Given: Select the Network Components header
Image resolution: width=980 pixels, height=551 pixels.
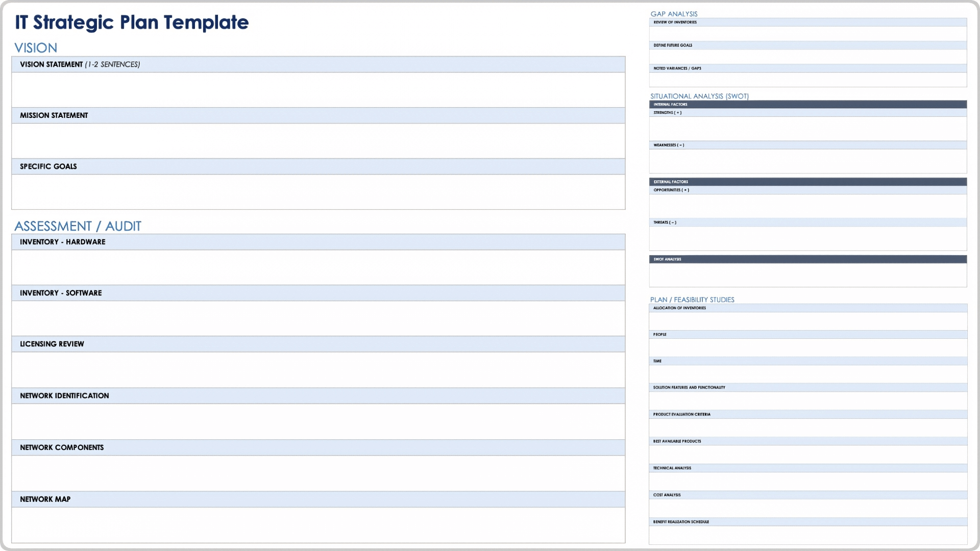Looking at the screenshot, I should click(318, 447).
